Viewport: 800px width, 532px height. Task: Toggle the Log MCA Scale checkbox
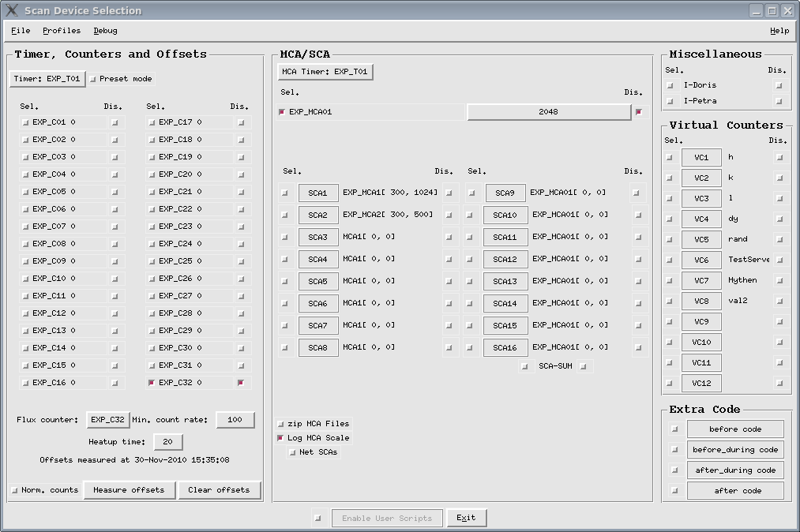coord(280,438)
